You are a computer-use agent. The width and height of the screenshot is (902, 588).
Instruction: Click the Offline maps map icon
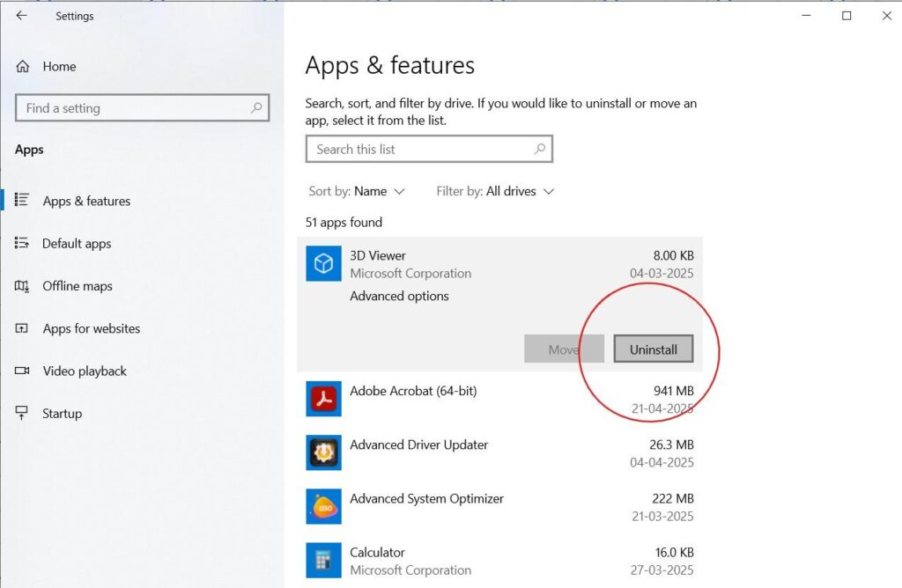tap(22, 286)
